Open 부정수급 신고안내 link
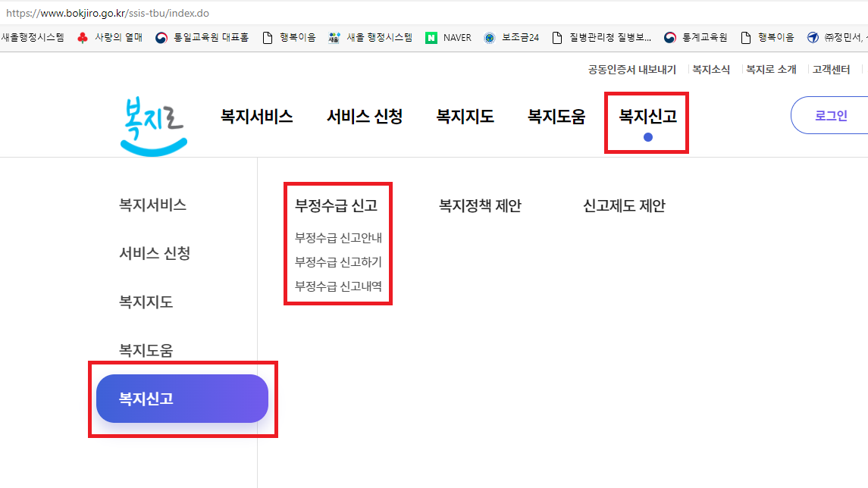Viewport: 868px width, 488px height. pos(338,238)
